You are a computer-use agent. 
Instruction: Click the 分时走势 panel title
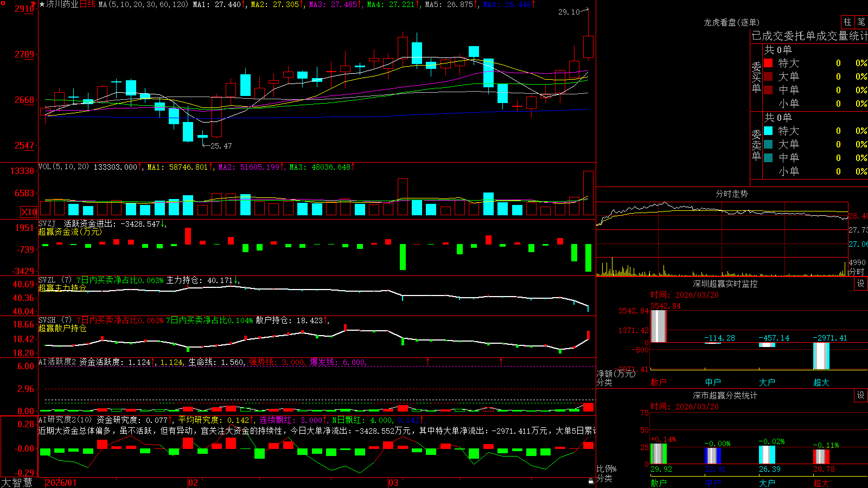[x=731, y=194]
